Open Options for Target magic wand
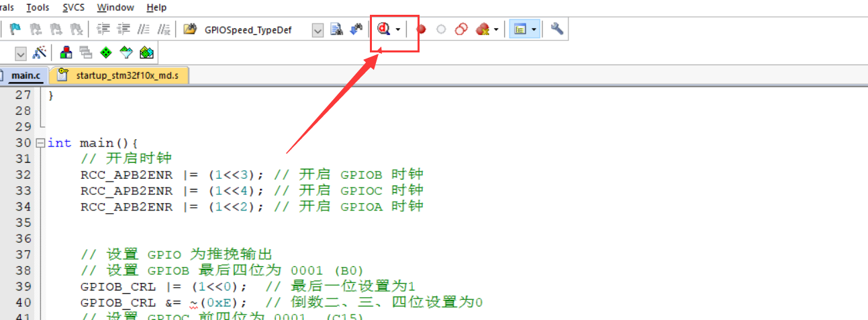868x320 pixels. 39,52
